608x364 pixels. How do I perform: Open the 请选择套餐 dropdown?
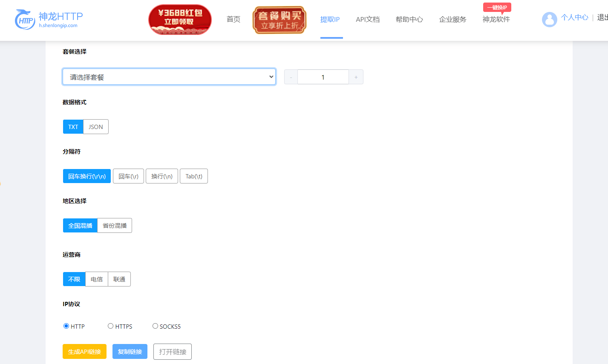point(169,77)
